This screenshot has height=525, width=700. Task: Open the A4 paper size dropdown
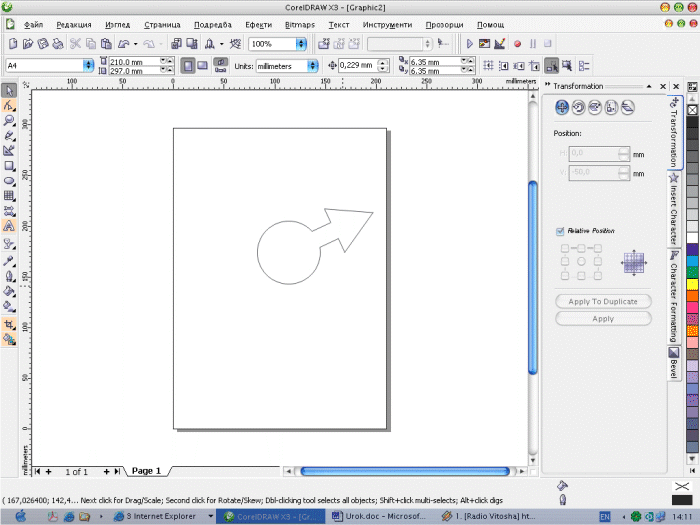coord(88,66)
